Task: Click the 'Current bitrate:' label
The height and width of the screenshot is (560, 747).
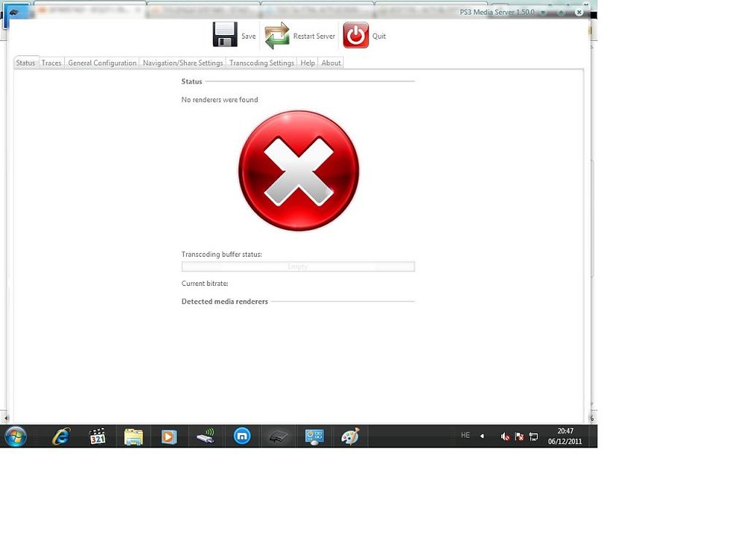Action: [205, 283]
